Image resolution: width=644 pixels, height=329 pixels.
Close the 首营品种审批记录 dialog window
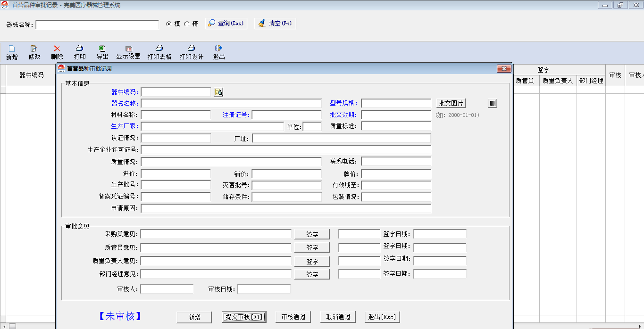[504, 69]
